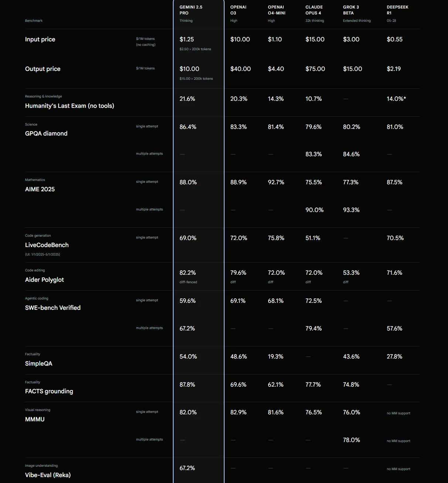The height and width of the screenshot is (483, 448).
Task: Click the FACTS grounding benchmark label
Action: (x=49, y=391)
